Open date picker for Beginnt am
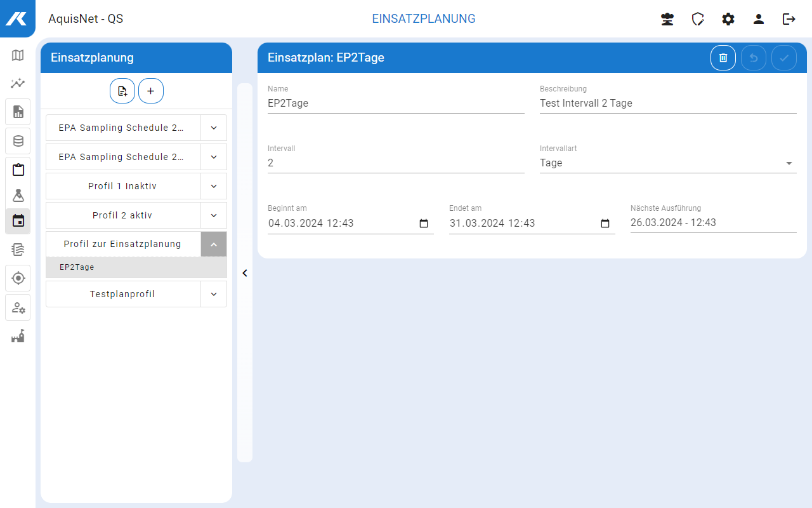This screenshot has width=812, height=508. [x=424, y=224]
